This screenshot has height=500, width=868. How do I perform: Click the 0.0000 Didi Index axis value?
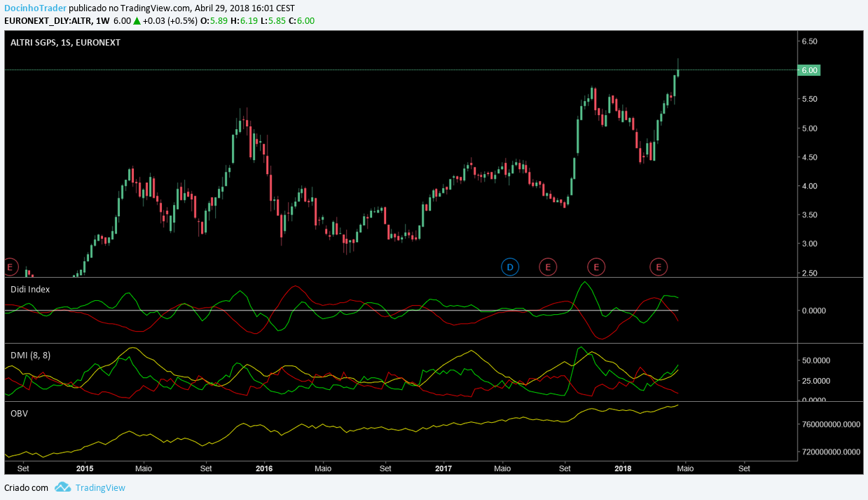point(813,310)
